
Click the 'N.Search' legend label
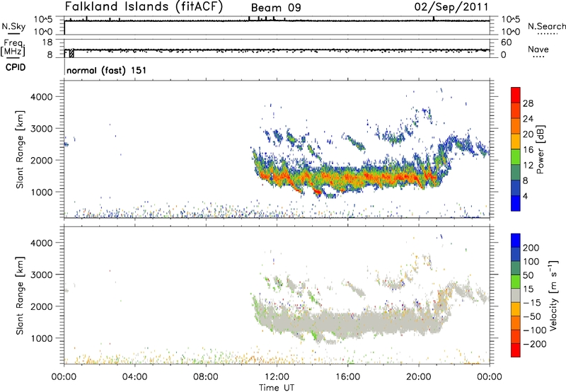click(x=547, y=26)
